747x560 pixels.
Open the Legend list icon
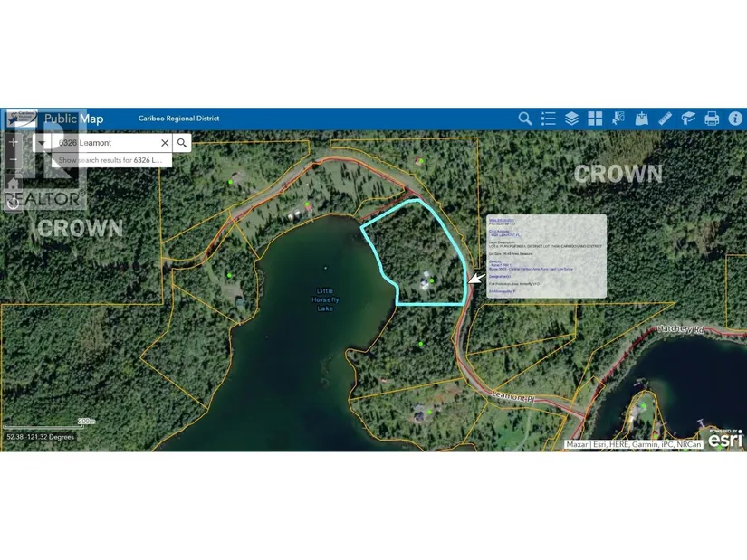[548, 119]
